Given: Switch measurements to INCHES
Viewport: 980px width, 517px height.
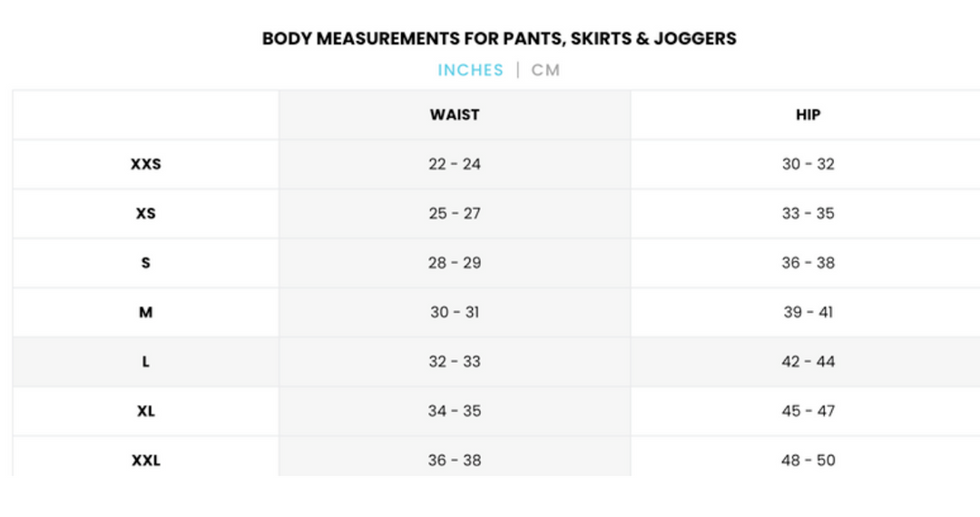Looking at the screenshot, I should 470,70.
